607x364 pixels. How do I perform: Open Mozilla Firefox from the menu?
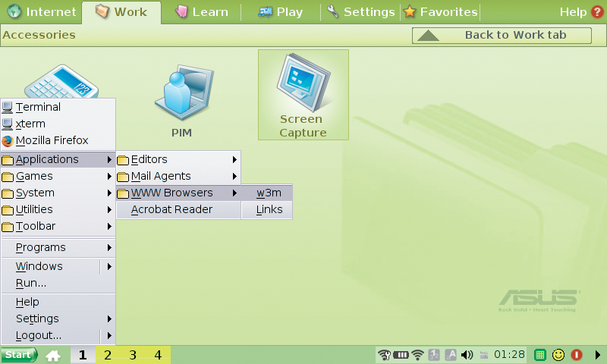click(58, 140)
